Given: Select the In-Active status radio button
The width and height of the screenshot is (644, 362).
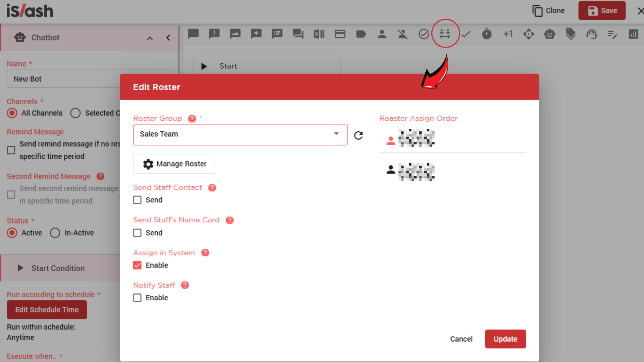Looking at the screenshot, I should tap(55, 233).
